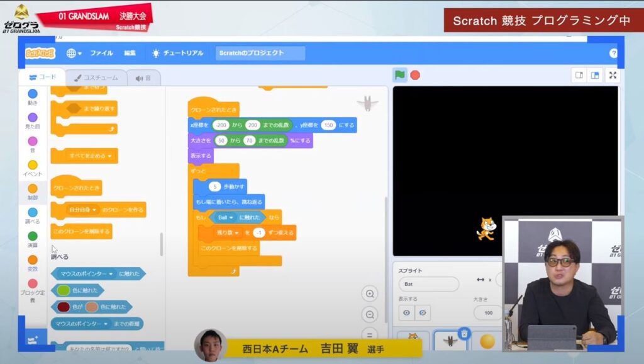Open the ファイル menu
Viewport: 644px width, 364px height.
101,54
